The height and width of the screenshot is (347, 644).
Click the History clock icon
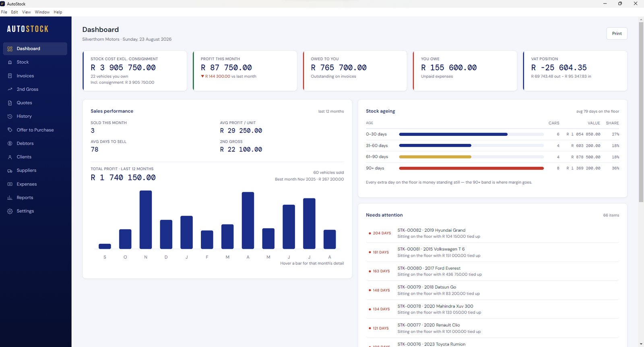point(10,116)
